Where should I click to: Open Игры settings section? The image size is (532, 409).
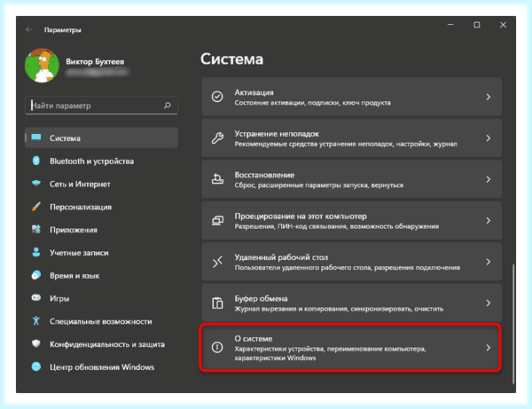(101, 298)
